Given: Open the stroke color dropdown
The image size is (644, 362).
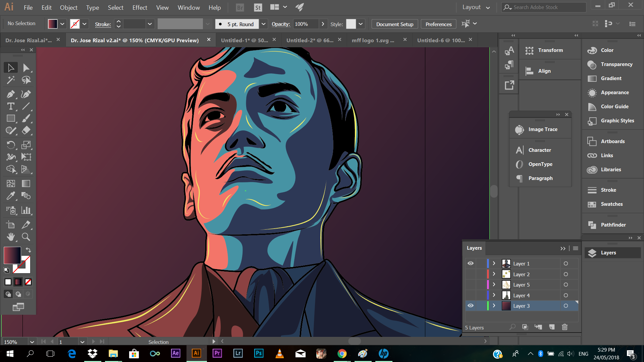Looking at the screenshot, I should click(85, 24).
